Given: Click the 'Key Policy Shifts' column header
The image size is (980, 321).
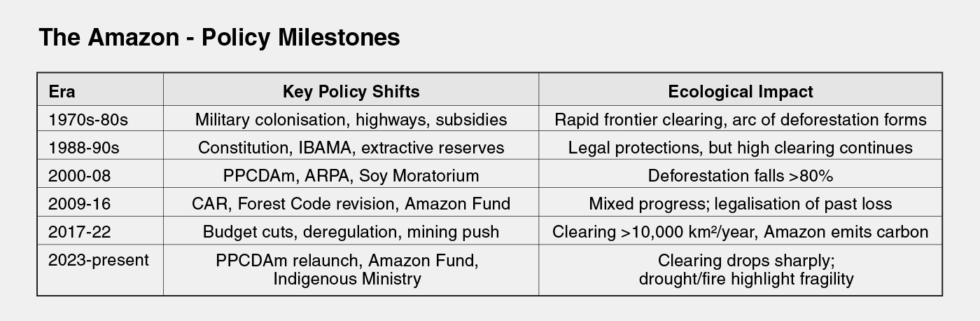Looking at the screenshot, I should pyautogui.click(x=351, y=92).
